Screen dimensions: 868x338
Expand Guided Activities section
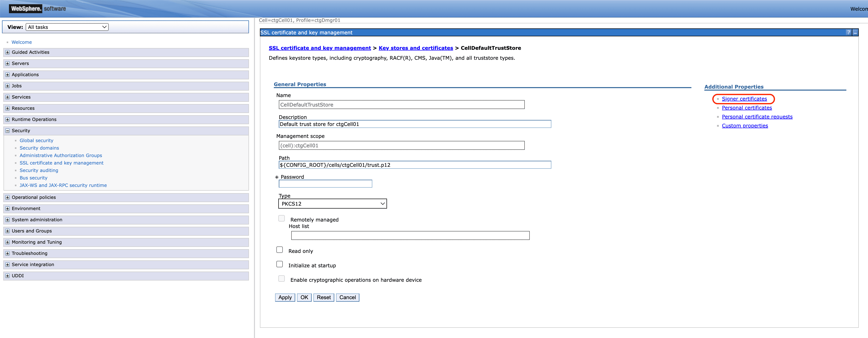click(x=7, y=52)
